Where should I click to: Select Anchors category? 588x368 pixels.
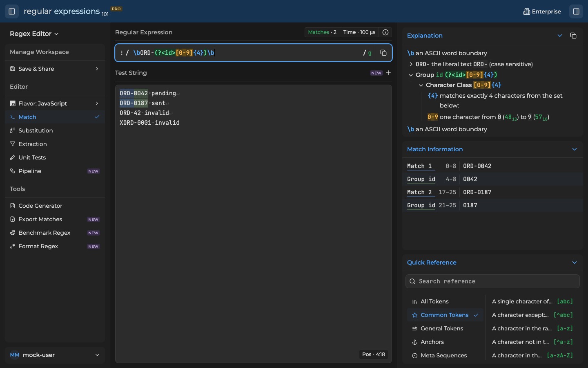[445, 342]
